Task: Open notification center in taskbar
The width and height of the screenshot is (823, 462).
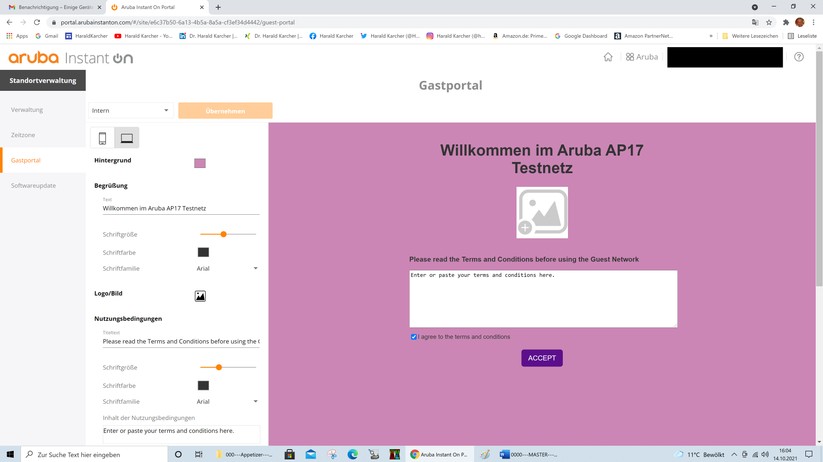Action: coord(809,454)
